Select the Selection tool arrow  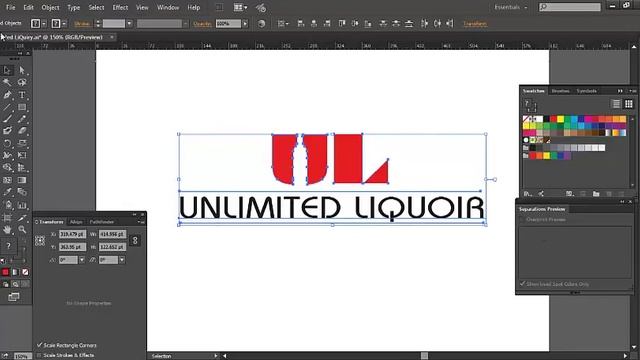(x=7, y=70)
